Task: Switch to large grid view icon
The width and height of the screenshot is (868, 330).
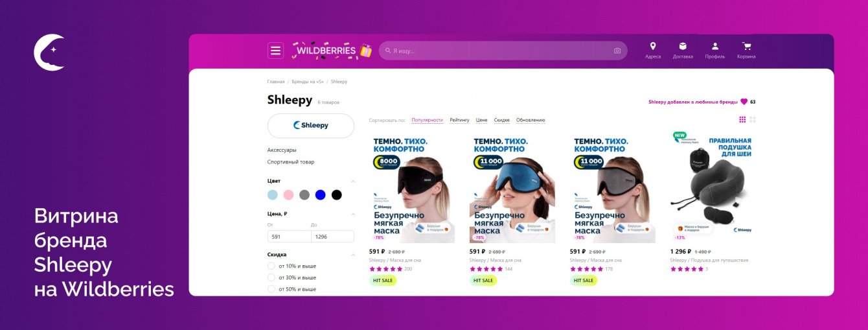Action: (753, 119)
